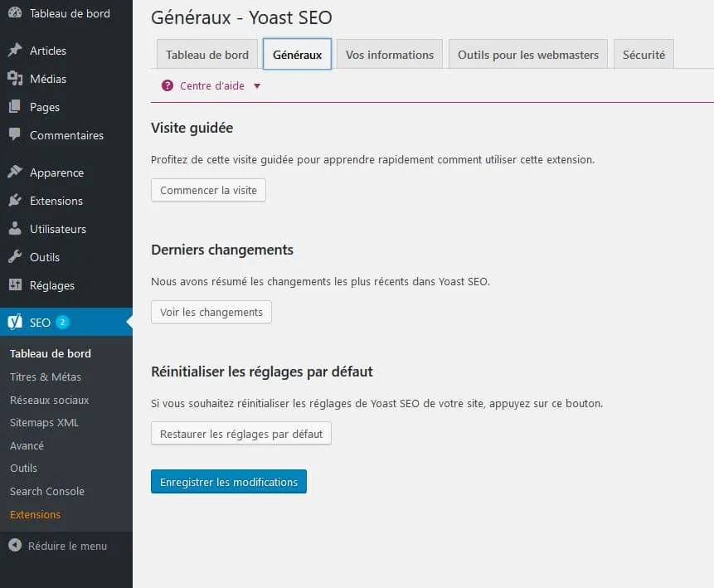This screenshot has height=588, width=714.
Task: Click the Pages stacked-sheets icon
Action: 15,107
